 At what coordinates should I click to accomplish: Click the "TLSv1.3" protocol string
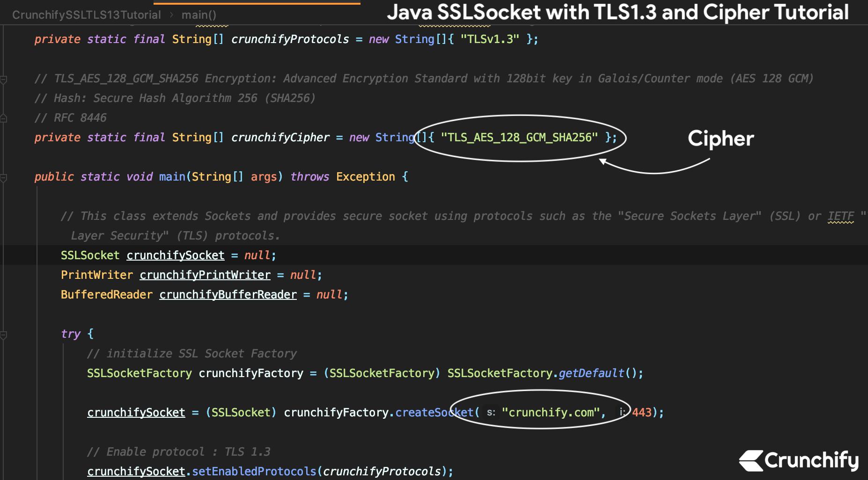[x=490, y=39]
